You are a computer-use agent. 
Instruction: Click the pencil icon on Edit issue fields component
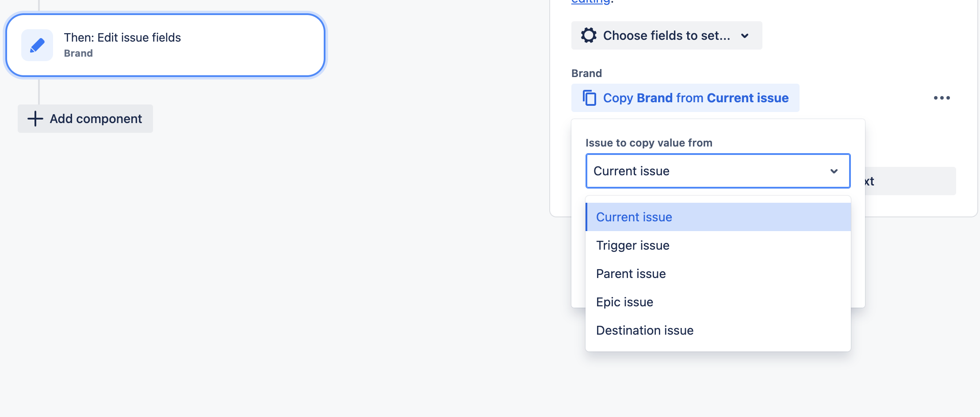tap(37, 45)
